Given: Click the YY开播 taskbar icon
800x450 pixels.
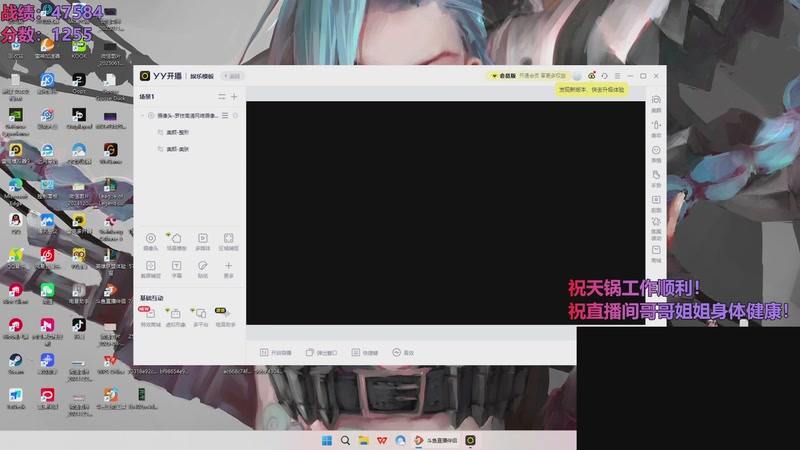Looking at the screenshot, I should tap(470, 440).
